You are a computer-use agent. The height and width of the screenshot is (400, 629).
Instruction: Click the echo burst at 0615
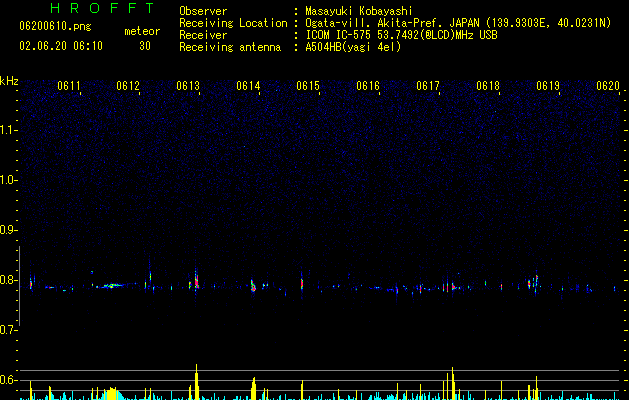[302, 283]
